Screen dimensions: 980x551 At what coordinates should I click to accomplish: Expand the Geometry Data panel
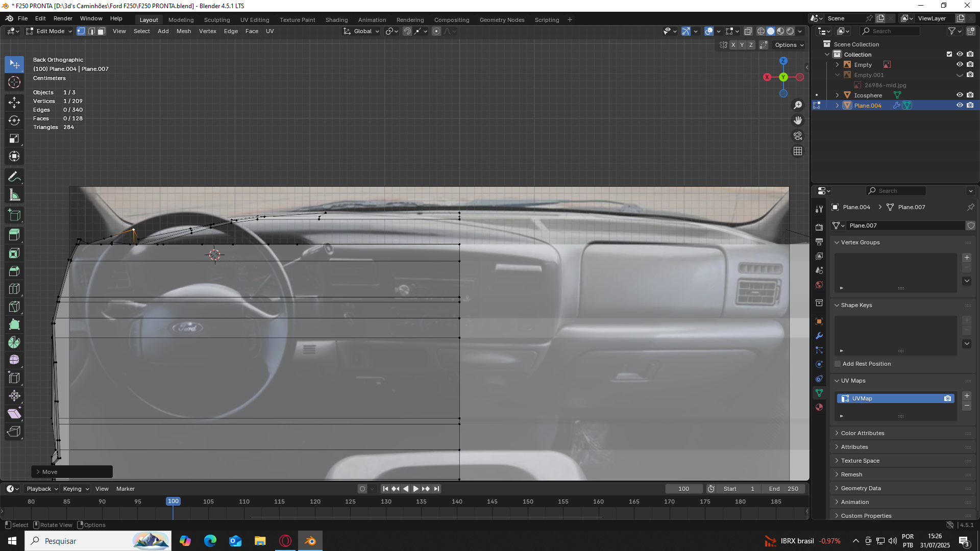861,488
